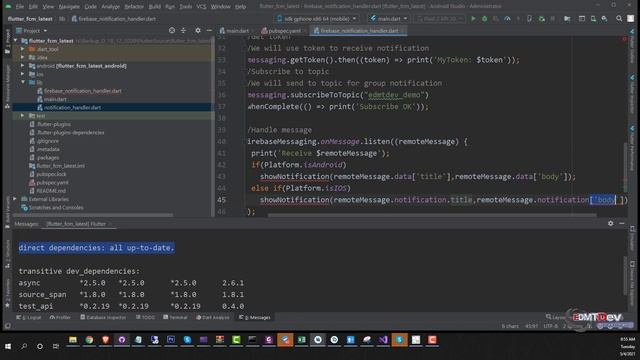Select firebase_notification_handler.dart in project tree
The width and height of the screenshot is (640, 360).
[x=83, y=91]
